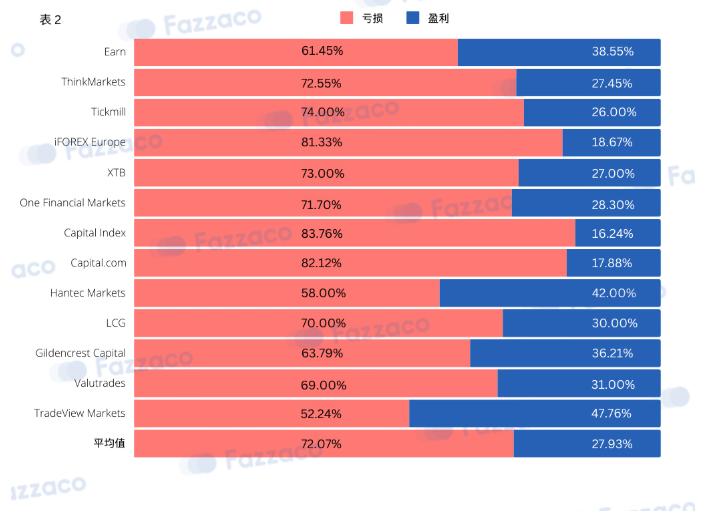Click the Valutrades 69.00% loss bar
Screen dimensions: 704x517
316,383
